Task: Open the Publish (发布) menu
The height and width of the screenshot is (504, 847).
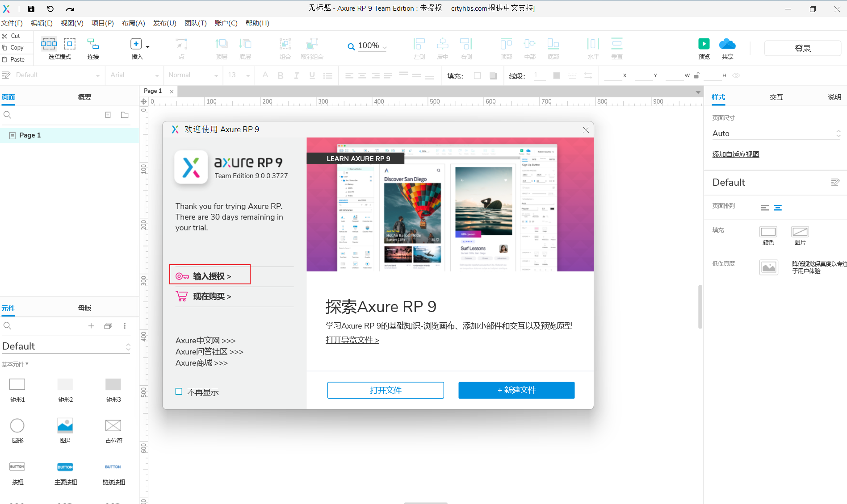Action: click(164, 23)
